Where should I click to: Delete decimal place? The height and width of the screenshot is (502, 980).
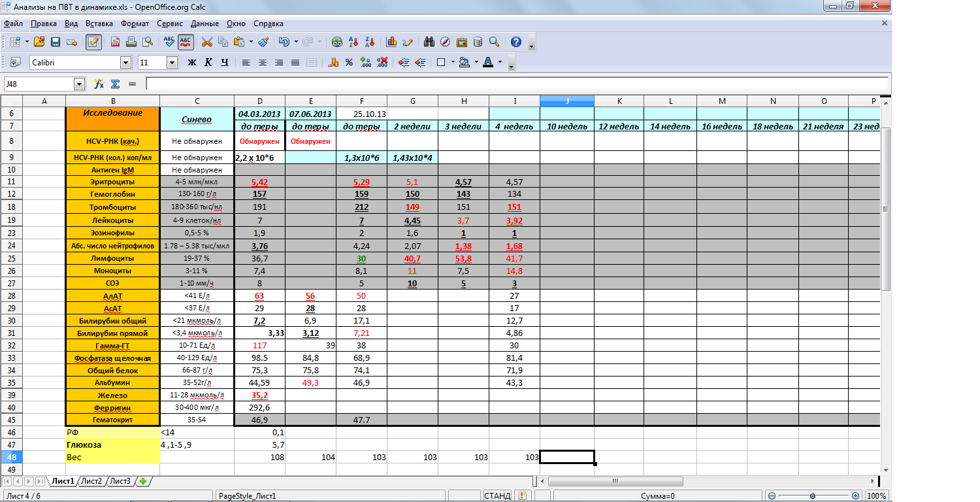coord(383,63)
